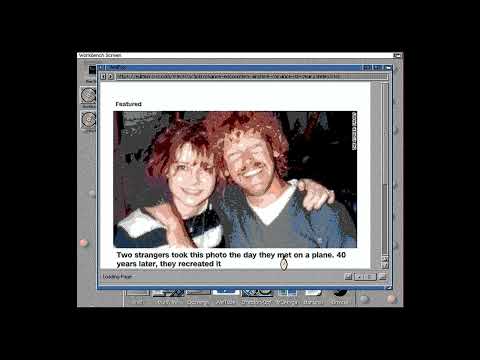
Task: Click the "Featured" heading text
Action: [128, 104]
